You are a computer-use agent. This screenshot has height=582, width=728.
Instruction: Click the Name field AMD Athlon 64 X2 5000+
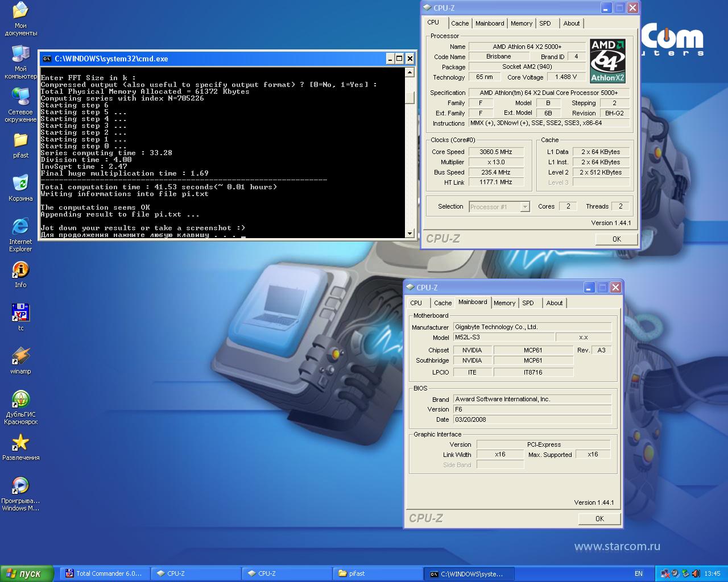point(527,47)
